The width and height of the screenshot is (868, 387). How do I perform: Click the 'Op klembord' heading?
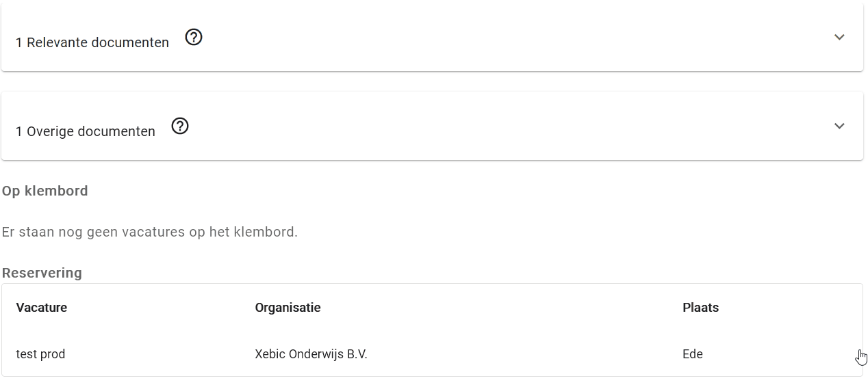[x=45, y=191]
